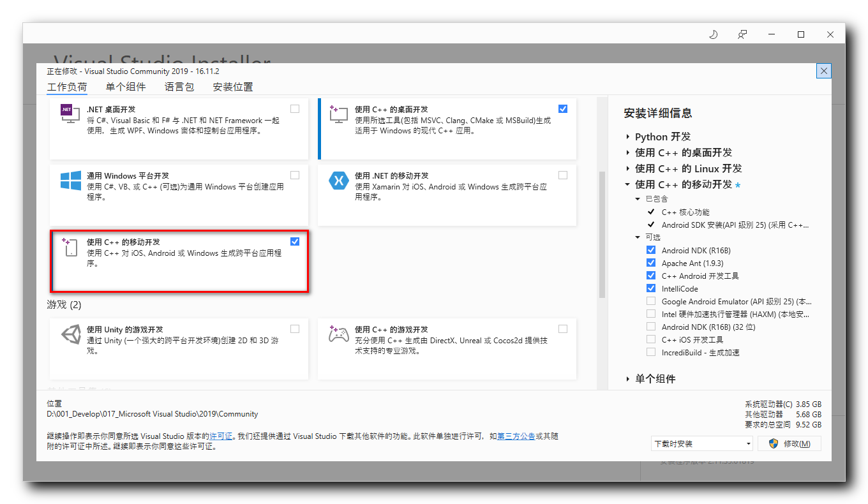Collapse 使用 C++ 的移动开发 details node
868x504 pixels.
coord(627,184)
